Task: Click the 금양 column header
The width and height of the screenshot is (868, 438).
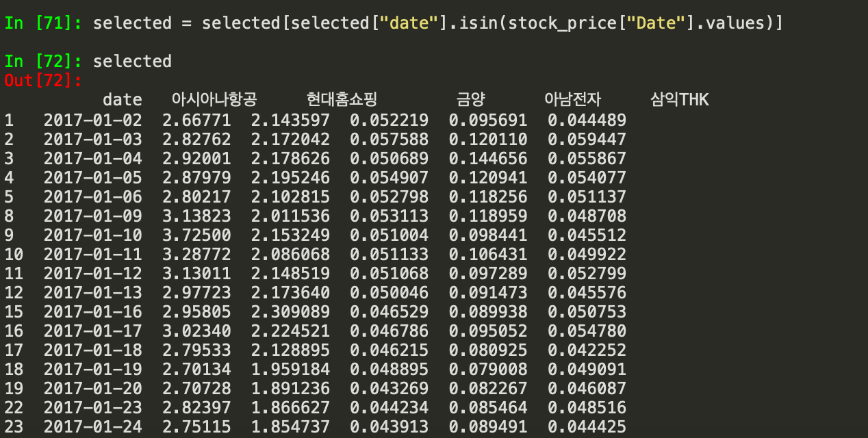Action: pos(472,99)
